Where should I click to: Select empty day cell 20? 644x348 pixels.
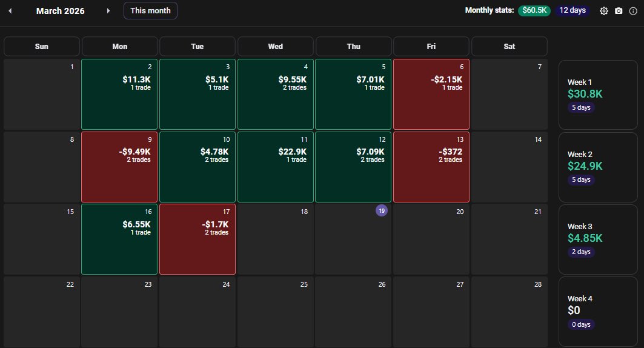(x=431, y=239)
